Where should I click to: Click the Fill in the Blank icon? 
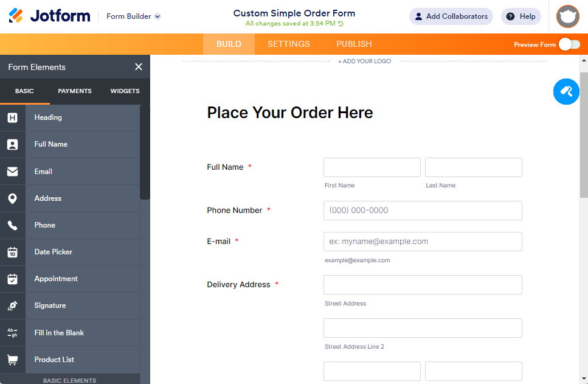point(12,332)
